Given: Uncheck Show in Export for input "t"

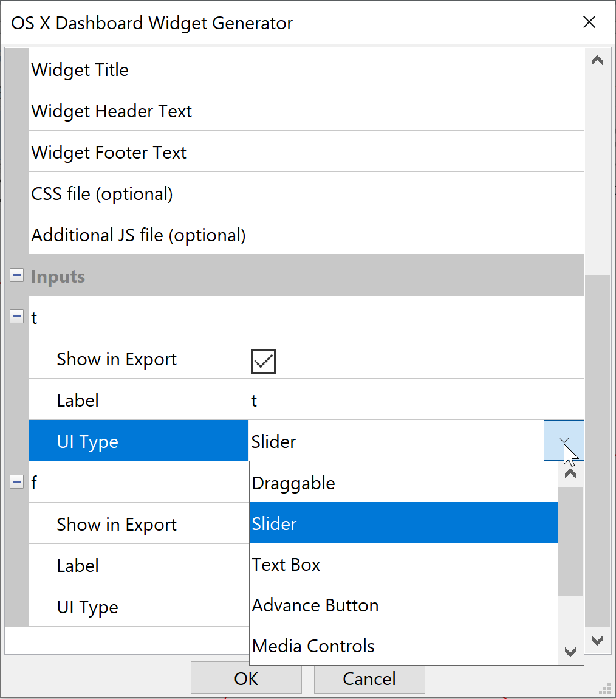Looking at the screenshot, I should 263,361.
